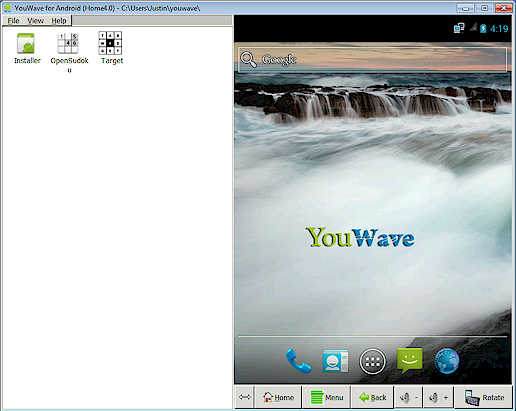Click the double-arrow panel toggle button
516x411 pixels.
[x=245, y=397]
